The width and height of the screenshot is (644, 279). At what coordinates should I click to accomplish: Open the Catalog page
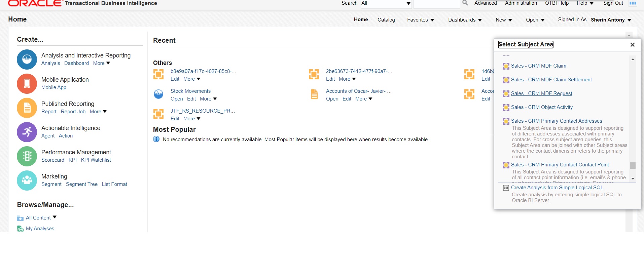386,20
